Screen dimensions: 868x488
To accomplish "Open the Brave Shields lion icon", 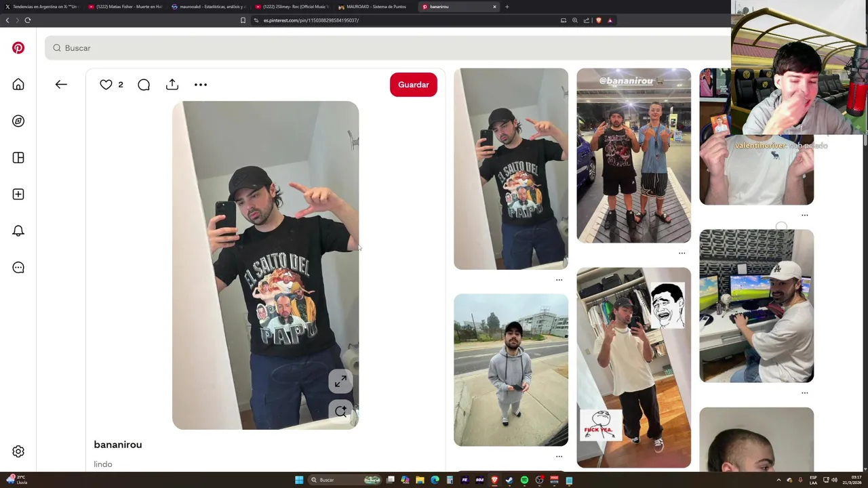I will point(598,20).
